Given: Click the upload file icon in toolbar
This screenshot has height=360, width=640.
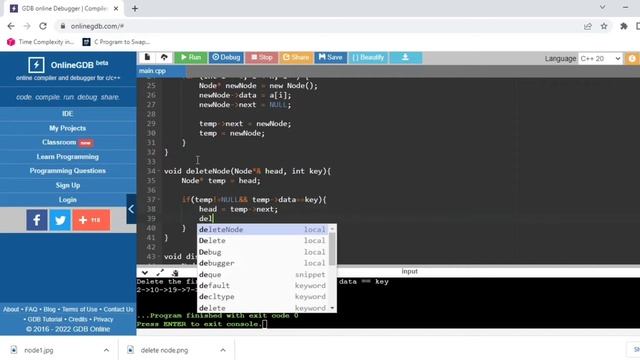Looking at the screenshot, I should point(164,58).
